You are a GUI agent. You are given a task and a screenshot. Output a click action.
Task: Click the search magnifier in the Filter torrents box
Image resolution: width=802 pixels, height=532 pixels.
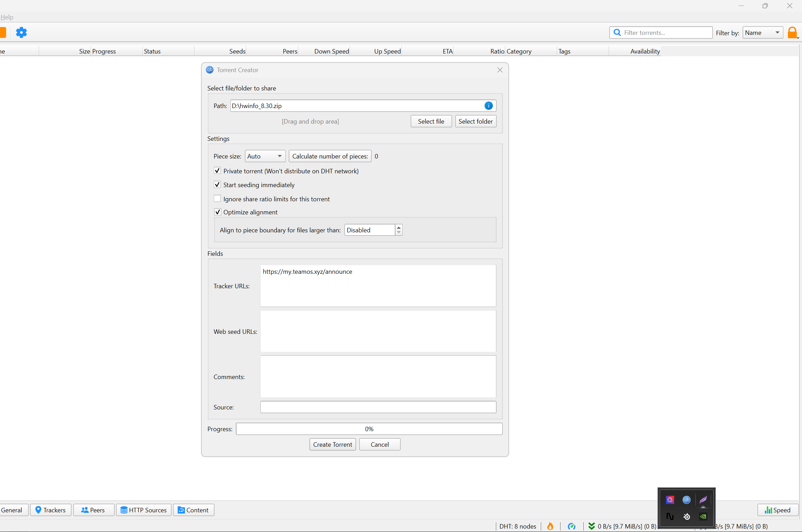click(x=617, y=32)
